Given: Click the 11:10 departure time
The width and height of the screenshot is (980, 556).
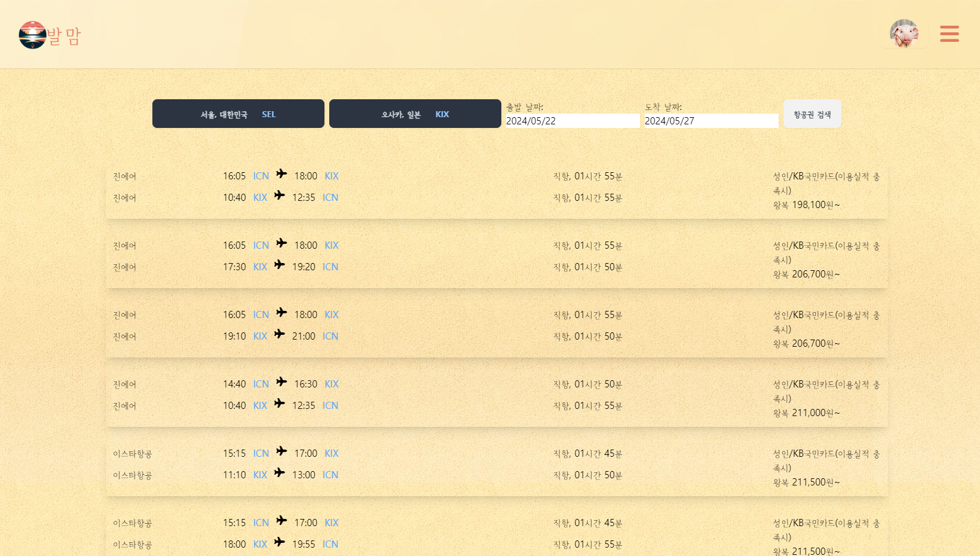Looking at the screenshot, I should tap(234, 475).
